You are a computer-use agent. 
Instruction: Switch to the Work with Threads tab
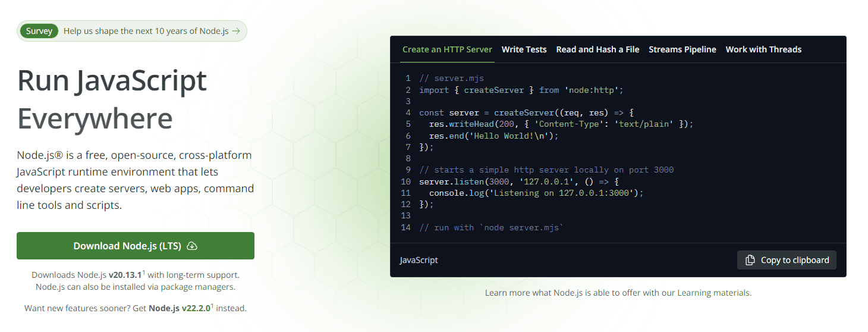tap(763, 49)
